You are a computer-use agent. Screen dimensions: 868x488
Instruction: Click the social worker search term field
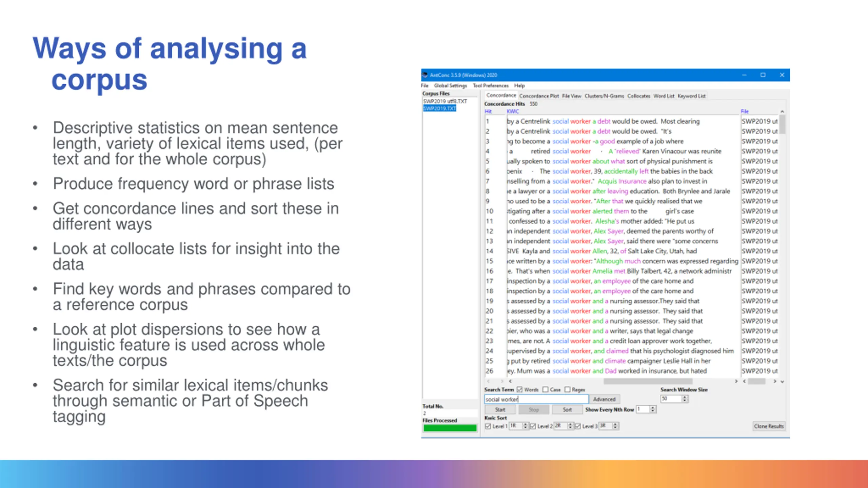coord(536,399)
